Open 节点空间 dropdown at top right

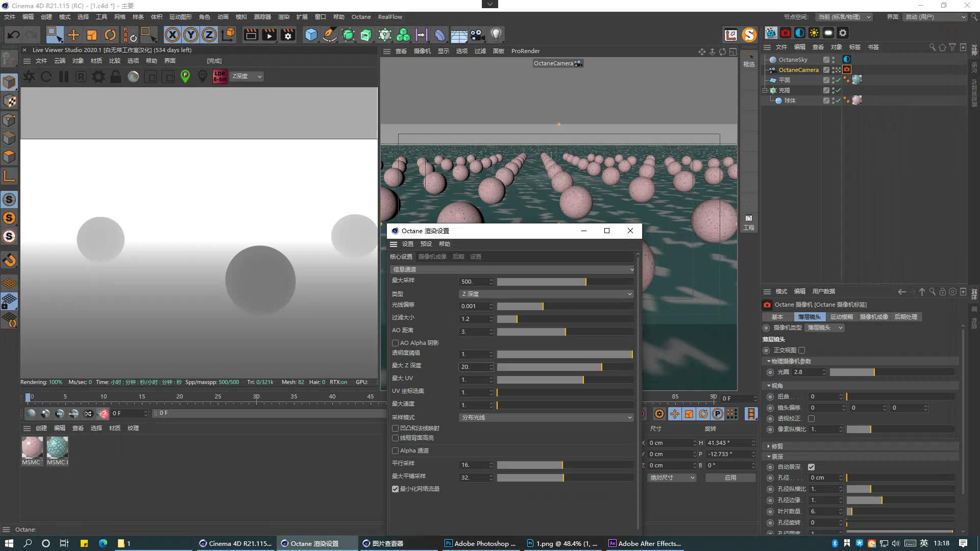(x=843, y=17)
